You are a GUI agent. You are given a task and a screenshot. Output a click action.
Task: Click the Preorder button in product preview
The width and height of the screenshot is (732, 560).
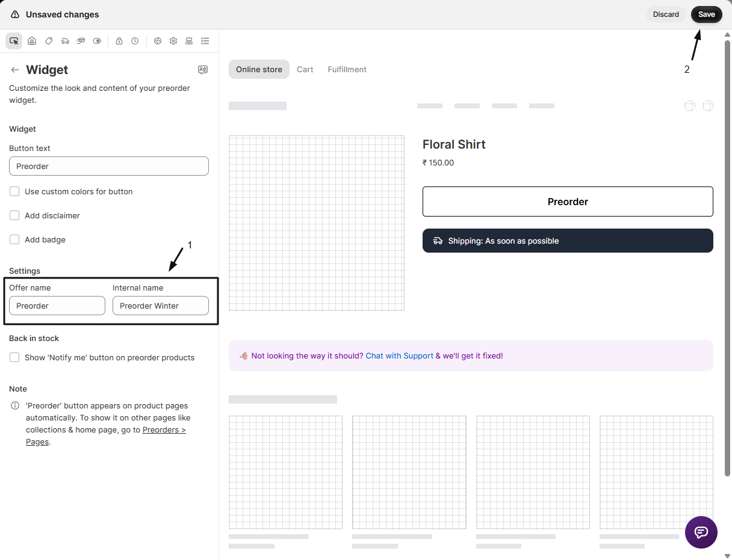click(568, 202)
